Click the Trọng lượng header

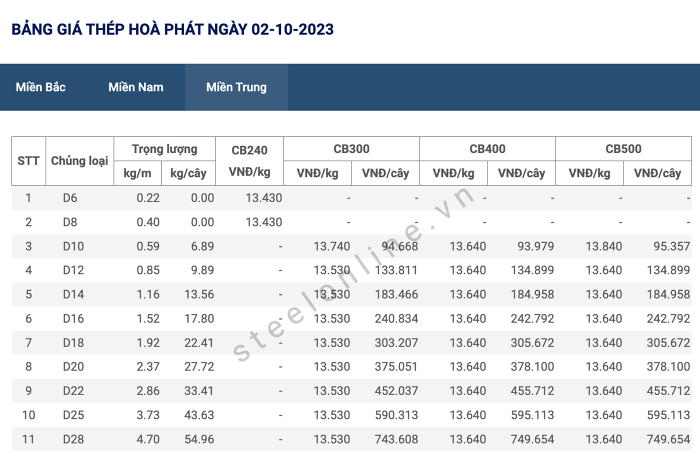tap(165, 149)
